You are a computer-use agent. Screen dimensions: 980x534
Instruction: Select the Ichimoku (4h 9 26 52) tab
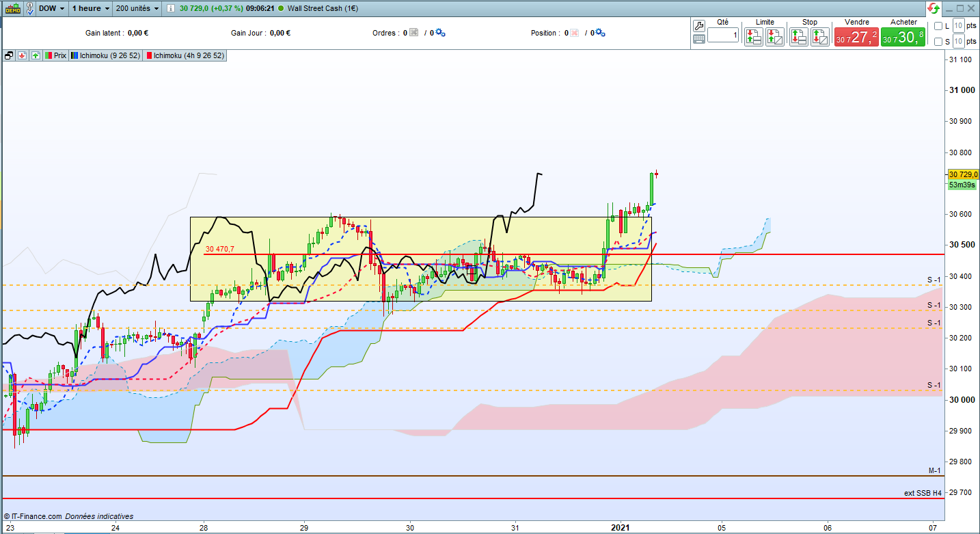[185, 55]
